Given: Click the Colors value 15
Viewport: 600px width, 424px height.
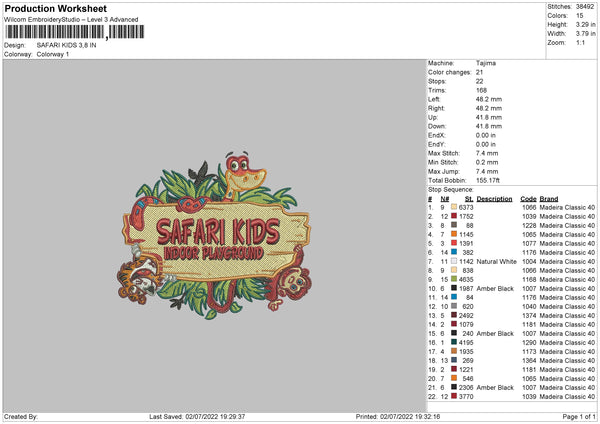Looking at the screenshot, I should (x=579, y=16).
